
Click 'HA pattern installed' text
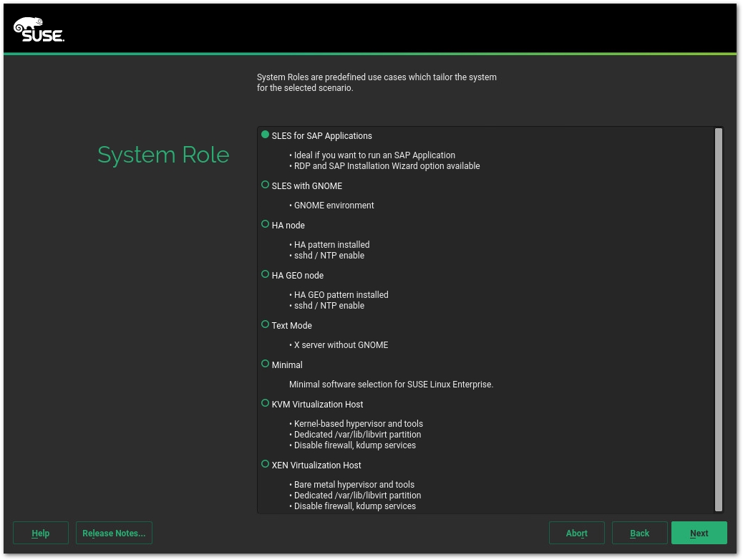pyautogui.click(x=331, y=245)
